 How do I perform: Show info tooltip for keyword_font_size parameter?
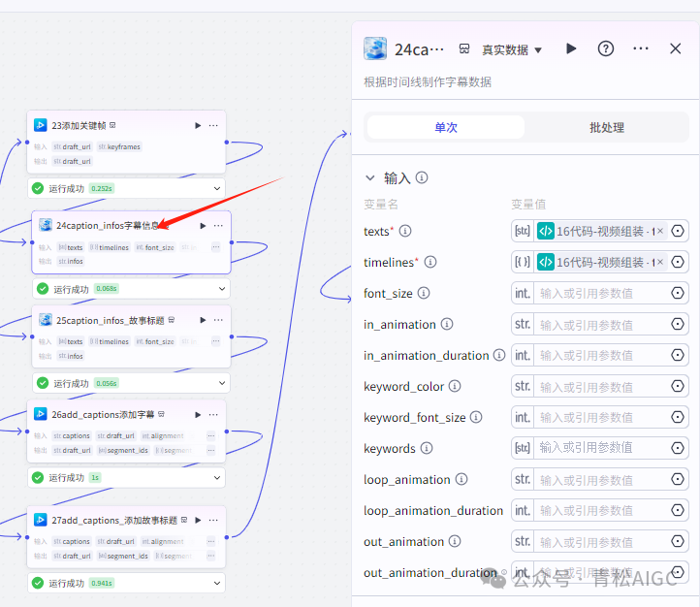click(x=476, y=417)
